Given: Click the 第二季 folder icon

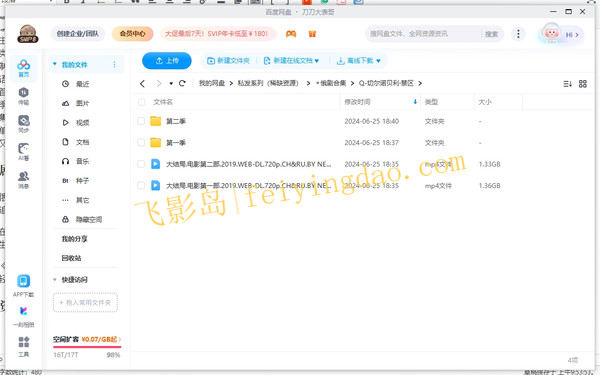Looking at the screenshot, I should 155,121.
